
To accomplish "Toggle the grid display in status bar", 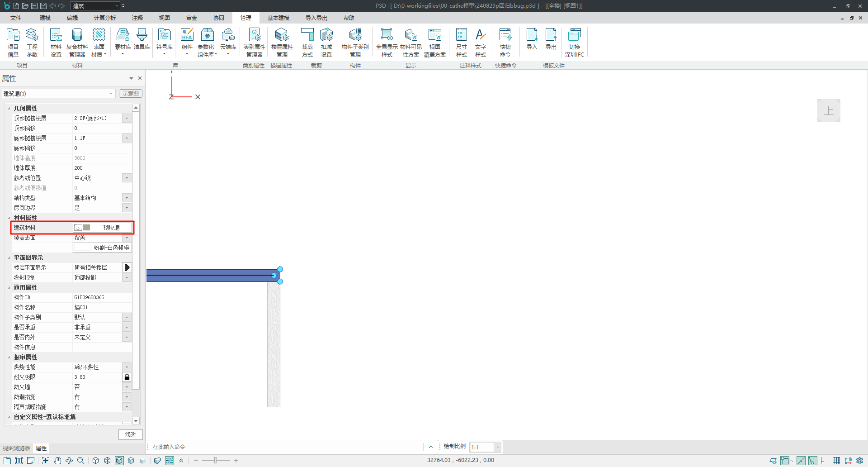I will coord(836,461).
